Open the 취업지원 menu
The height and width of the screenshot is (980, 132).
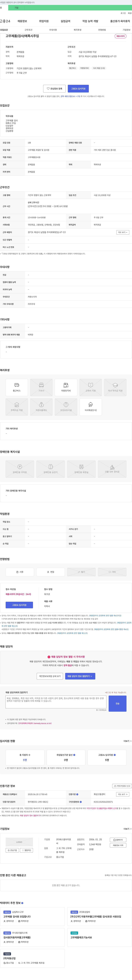pyautogui.click(x=44, y=21)
